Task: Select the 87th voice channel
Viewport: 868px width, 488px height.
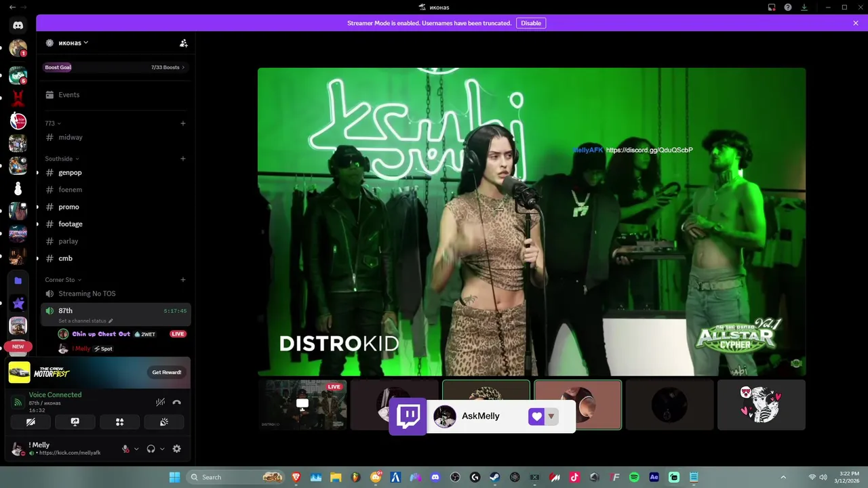Action: pos(114,310)
